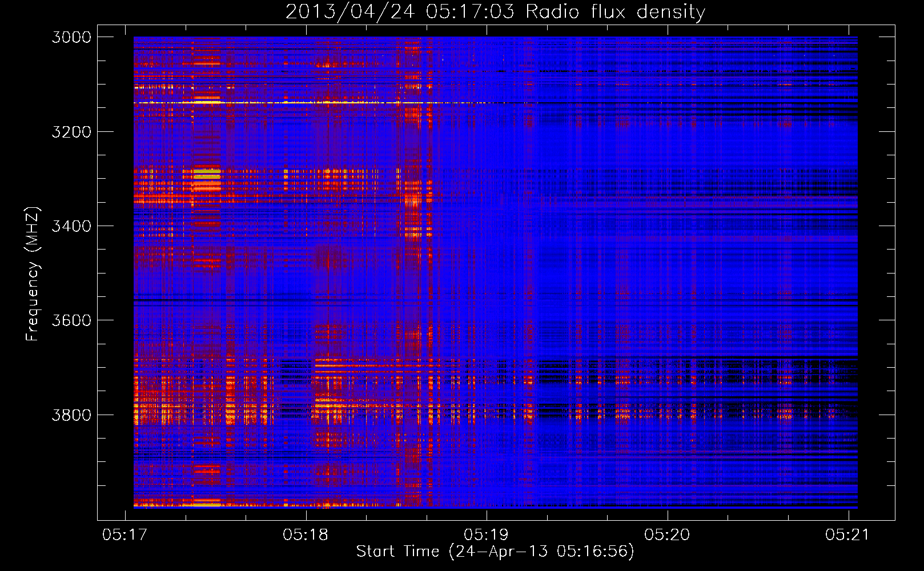Select the 3000 frequency tick label

tap(71, 37)
